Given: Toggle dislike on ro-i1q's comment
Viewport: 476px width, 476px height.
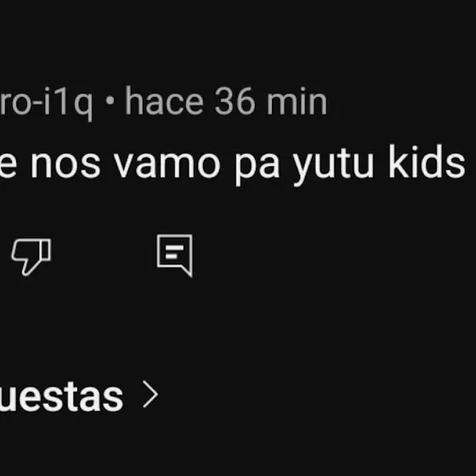Looking at the screenshot, I should (x=31, y=257).
